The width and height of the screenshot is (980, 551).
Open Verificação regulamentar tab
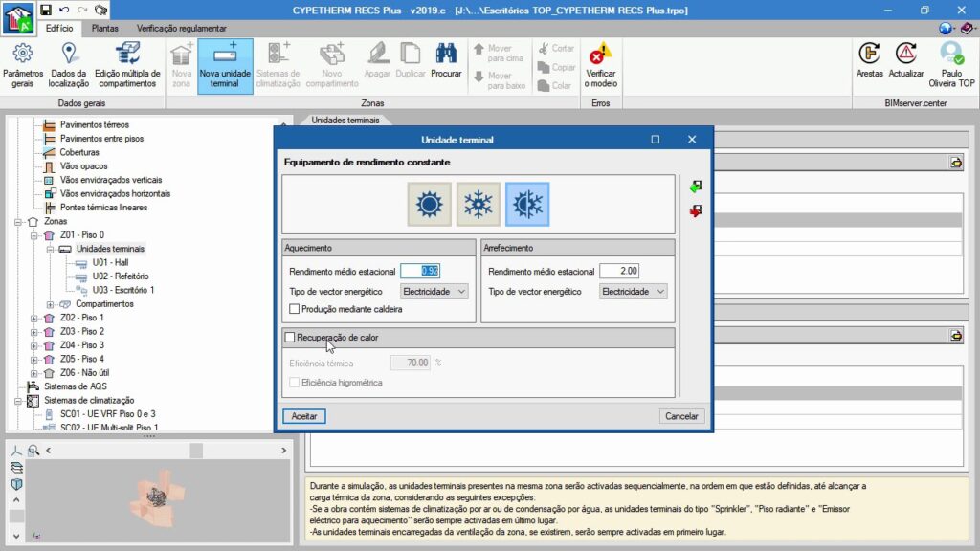coord(182,29)
